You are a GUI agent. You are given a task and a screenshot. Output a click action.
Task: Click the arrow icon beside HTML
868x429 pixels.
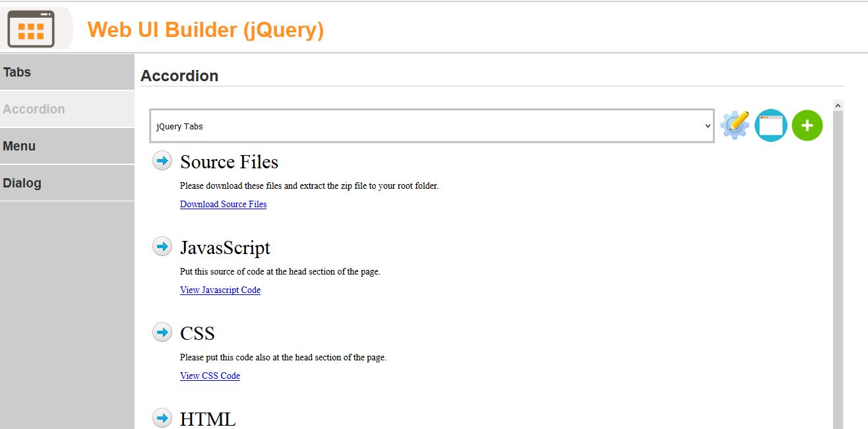tap(162, 418)
